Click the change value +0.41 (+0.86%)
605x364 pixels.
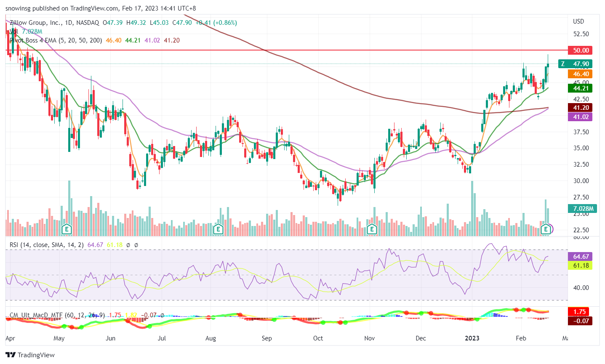[216, 23]
